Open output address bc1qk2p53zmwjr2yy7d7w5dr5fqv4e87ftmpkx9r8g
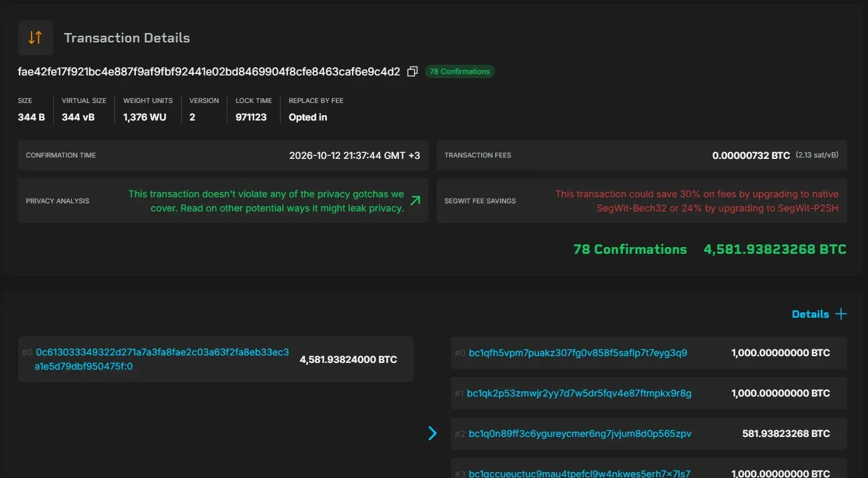The height and width of the screenshot is (478, 868). [x=580, y=393]
